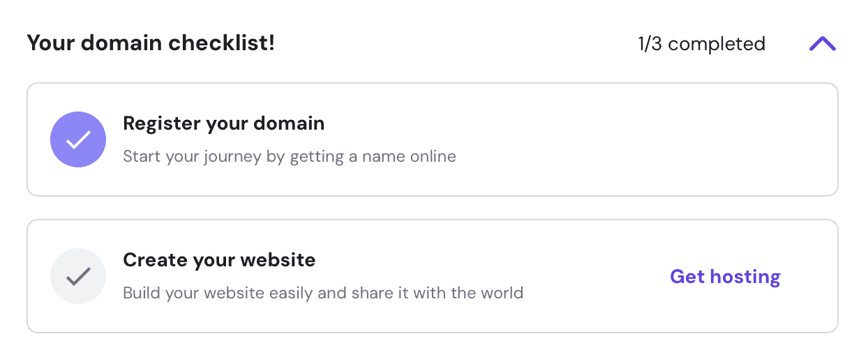Toggle the completed Register your domain check circle
The width and height of the screenshot is (868, 350).
coord(78,139)
